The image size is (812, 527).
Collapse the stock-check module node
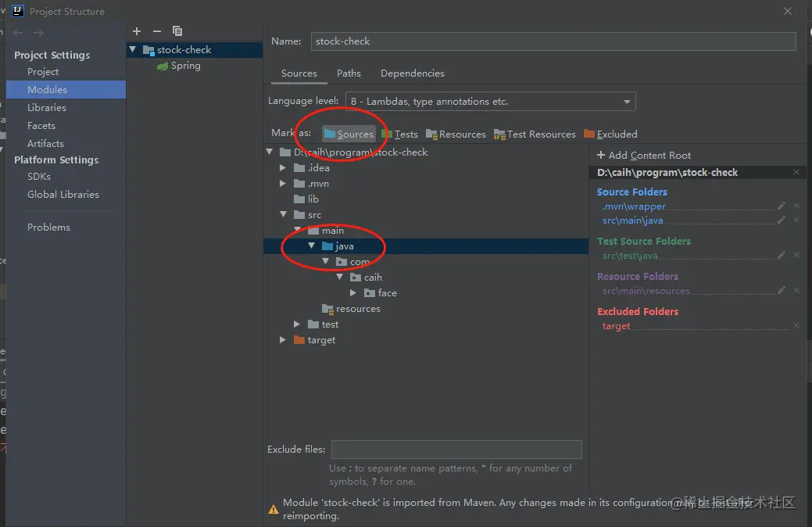(133, 50)
